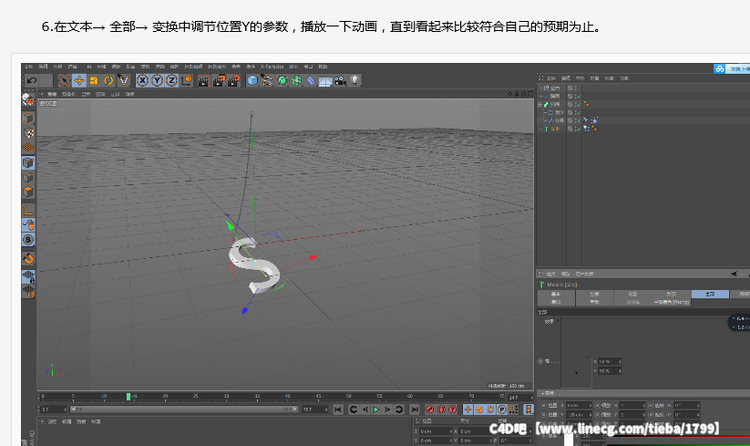Click the Undo arrow icon
Screen dimensions: 750x446
coord(32,80)
